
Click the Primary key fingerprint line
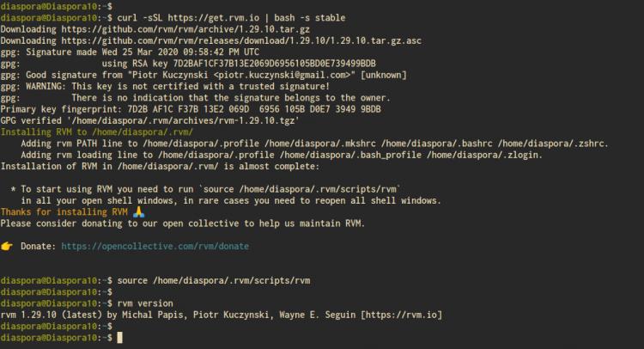(x=191, y=109)
